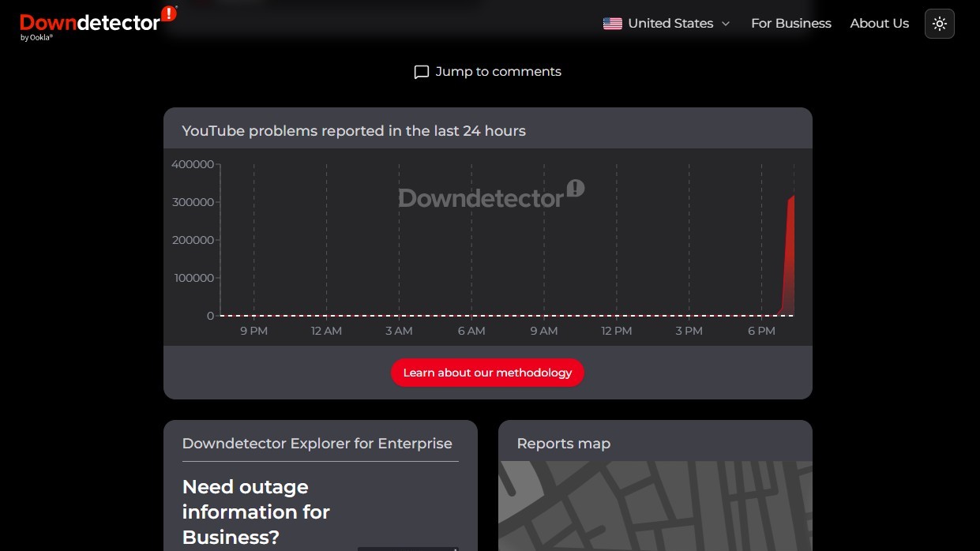Open the For Business menu
Screen dimensions: 980x551
790,24
